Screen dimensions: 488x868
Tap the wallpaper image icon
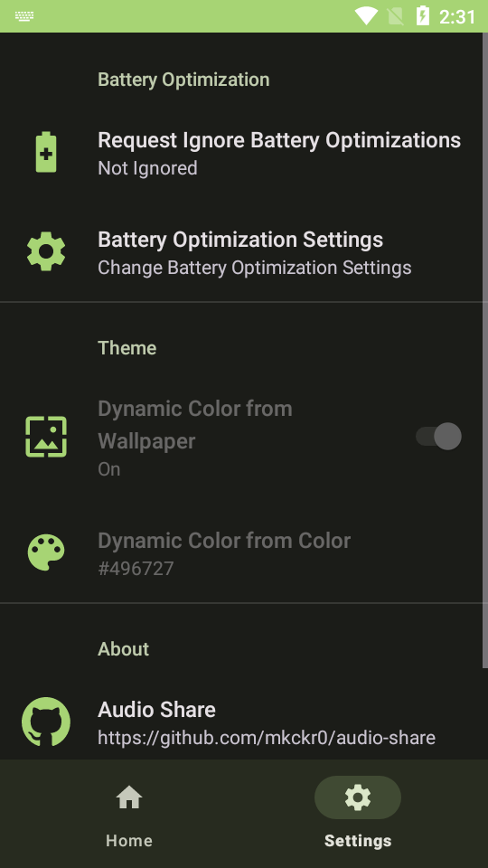[x=46, y=437]
